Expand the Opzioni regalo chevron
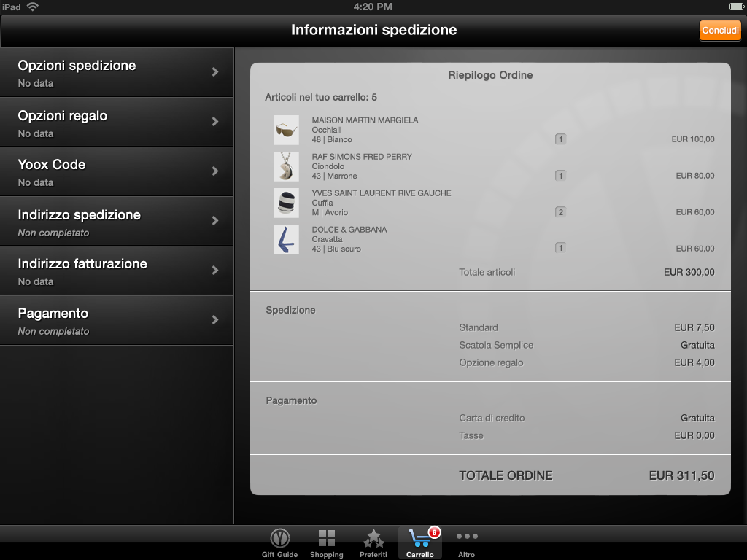The height and width of the screenshot is (560, 747). pyautogui.click(x=215, y=122)
